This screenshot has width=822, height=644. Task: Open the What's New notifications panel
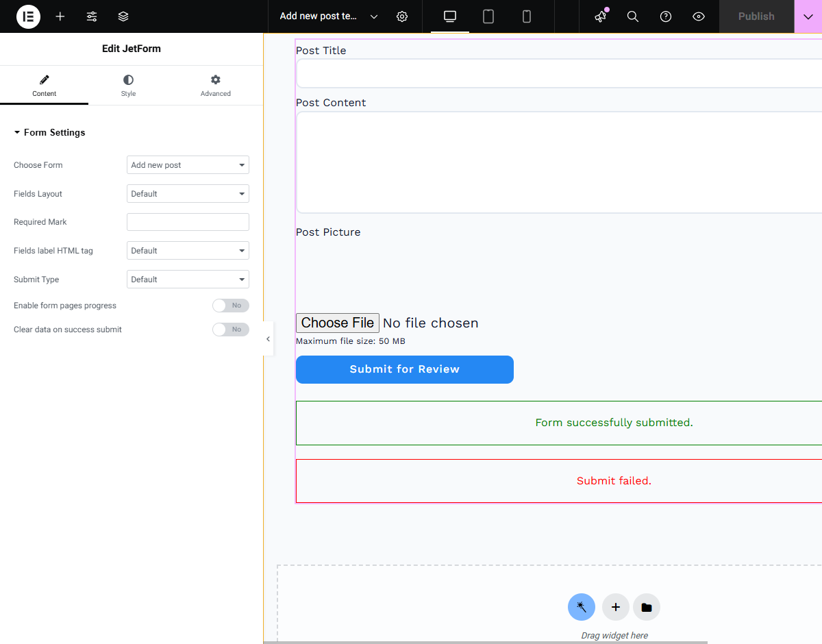tap(599, 16)
